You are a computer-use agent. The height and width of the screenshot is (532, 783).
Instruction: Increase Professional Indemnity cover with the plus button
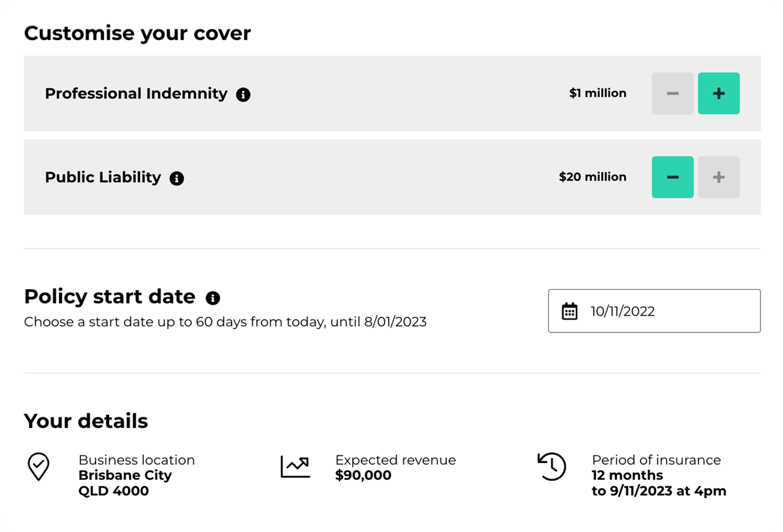point(719,93)
